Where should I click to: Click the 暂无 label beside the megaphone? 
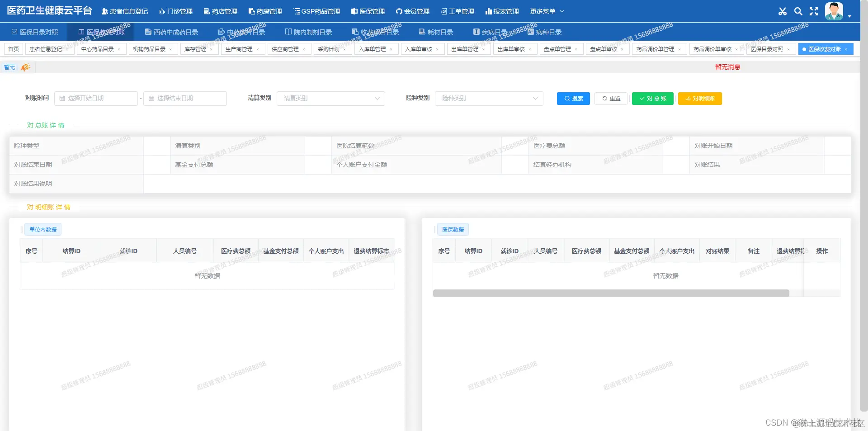point(9,67)
